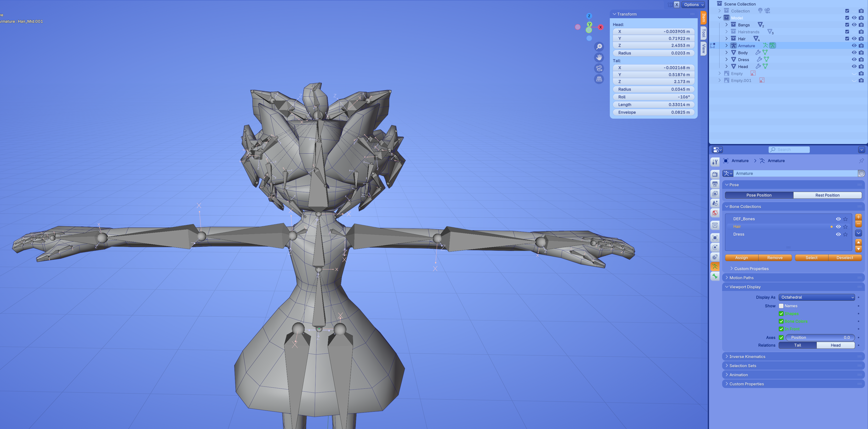Switch to the View sidebar tab
868x429 pixels.
(x=703, y=49)
